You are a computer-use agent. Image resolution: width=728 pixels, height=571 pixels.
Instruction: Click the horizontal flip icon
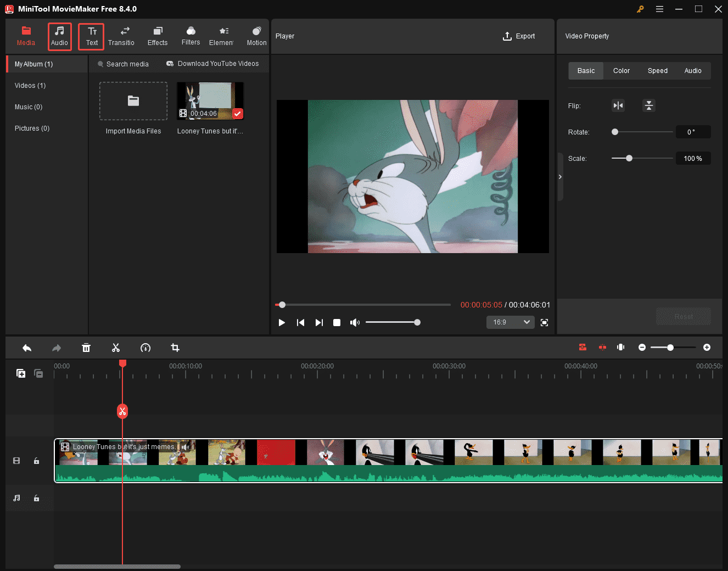click(618, 105)
